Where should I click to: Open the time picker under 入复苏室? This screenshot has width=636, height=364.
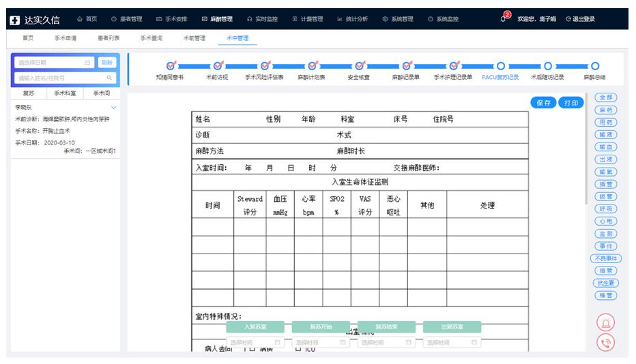pos(254,342)
